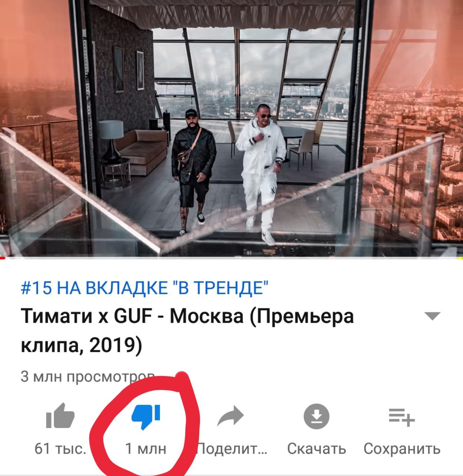This screenshot has width=463, height=476.
Task: Like the video with thumbs-up icon
Action: [60, 415]
